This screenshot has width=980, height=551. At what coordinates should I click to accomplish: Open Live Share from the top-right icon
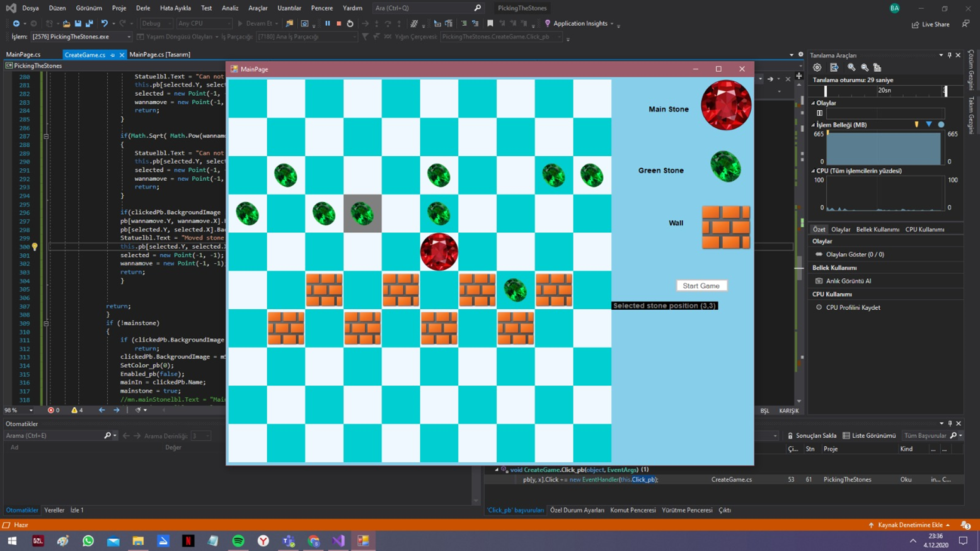(931, 24)
